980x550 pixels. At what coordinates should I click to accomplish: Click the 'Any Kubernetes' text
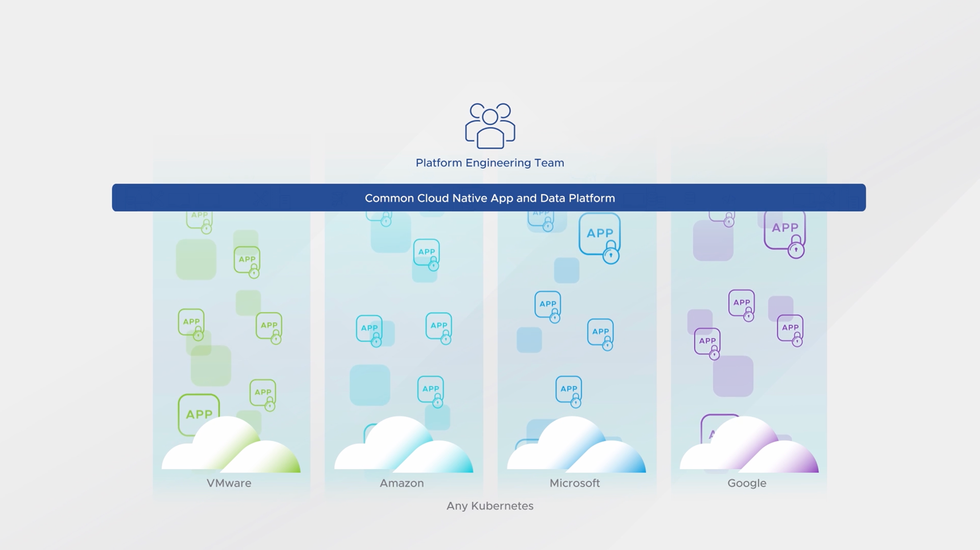[x=490, y=506]
